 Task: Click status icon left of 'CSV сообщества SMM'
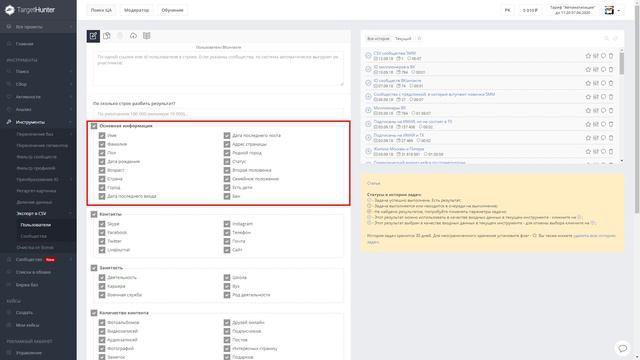368,56
